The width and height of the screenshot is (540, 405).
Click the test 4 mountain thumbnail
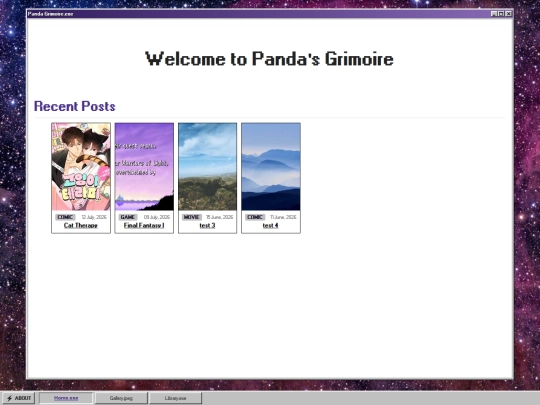click(x=271, y=167)
